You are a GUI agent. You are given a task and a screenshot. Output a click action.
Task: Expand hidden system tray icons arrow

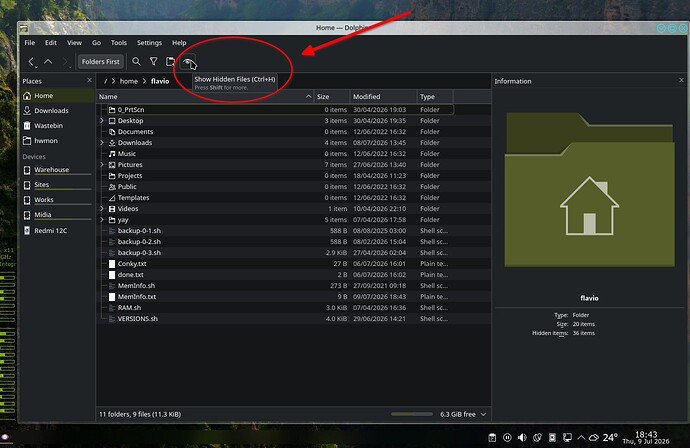(x=581, y=437)
